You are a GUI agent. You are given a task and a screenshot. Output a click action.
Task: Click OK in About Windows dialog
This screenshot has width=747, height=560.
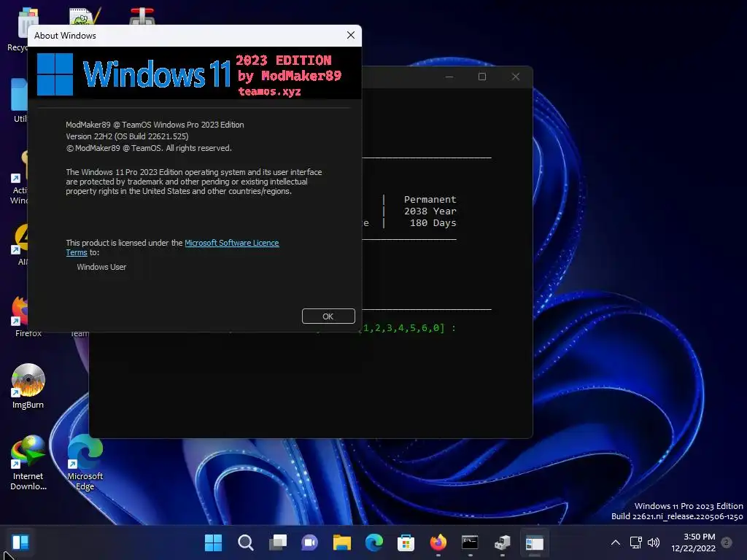point(328,316)
